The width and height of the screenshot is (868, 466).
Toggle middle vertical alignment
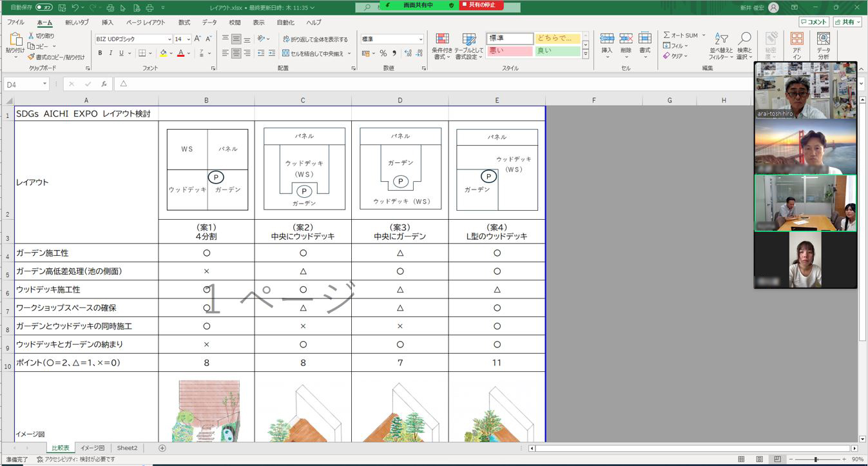point(236,39)
